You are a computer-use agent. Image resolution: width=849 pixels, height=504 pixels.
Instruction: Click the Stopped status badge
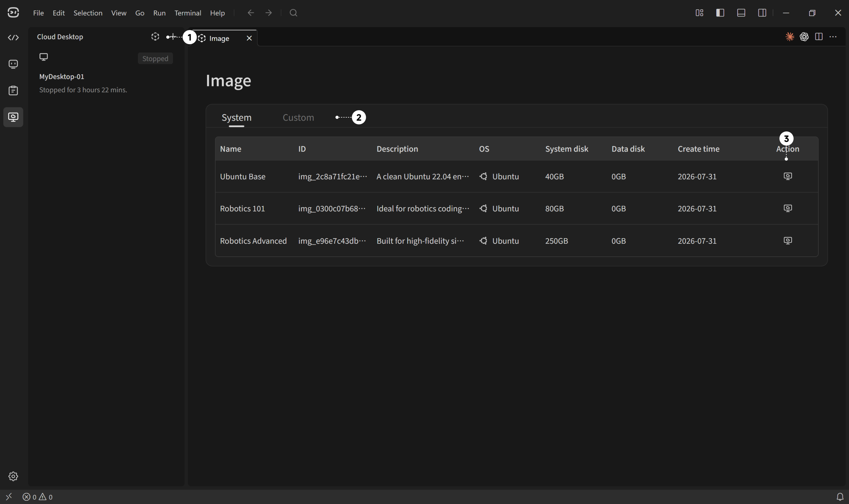click(155, 58)
